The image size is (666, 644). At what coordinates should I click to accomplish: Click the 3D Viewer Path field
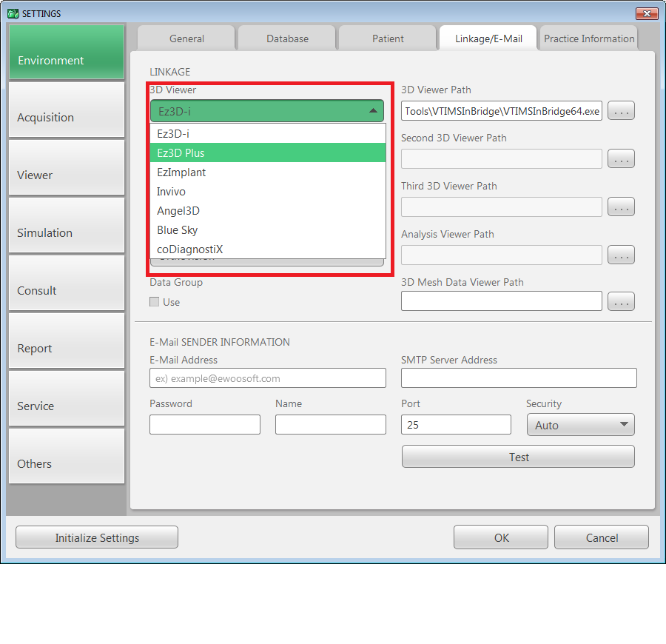tap(501, 111)
